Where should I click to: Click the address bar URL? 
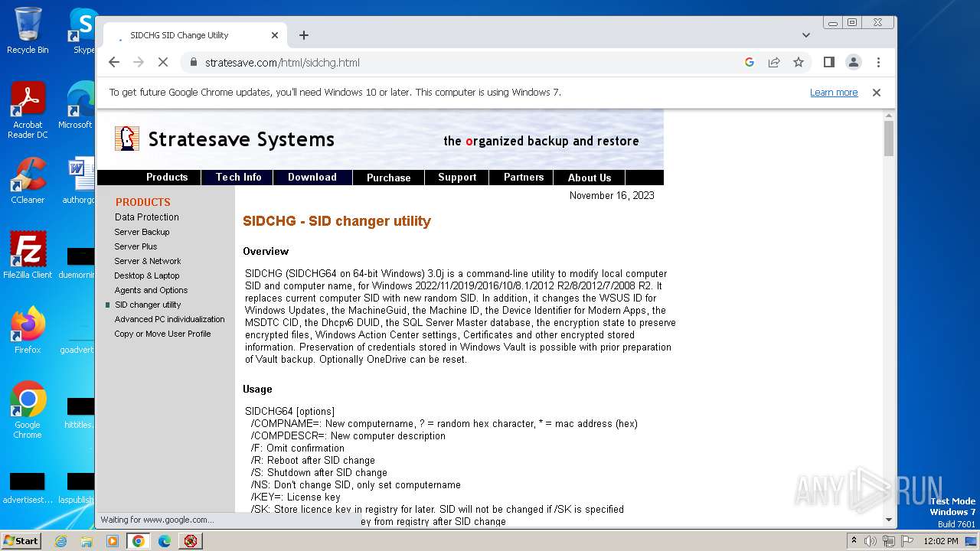coord(282,63)
